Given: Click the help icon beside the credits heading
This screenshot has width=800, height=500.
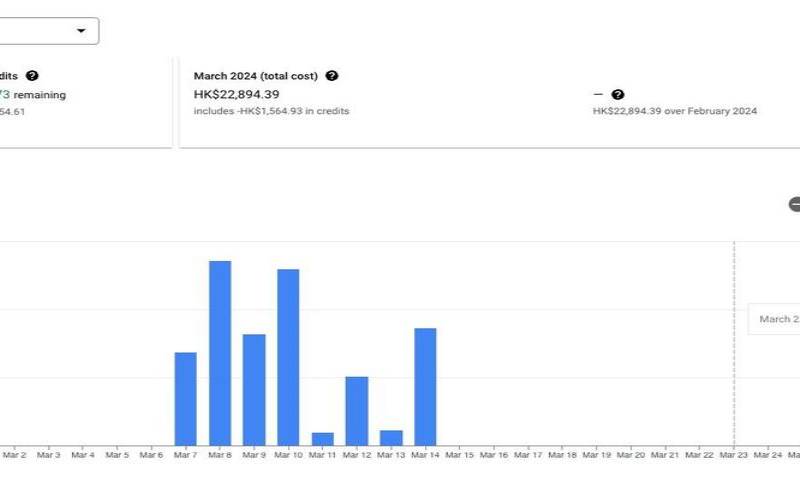Looking at the screenshot, I should 32,76.
